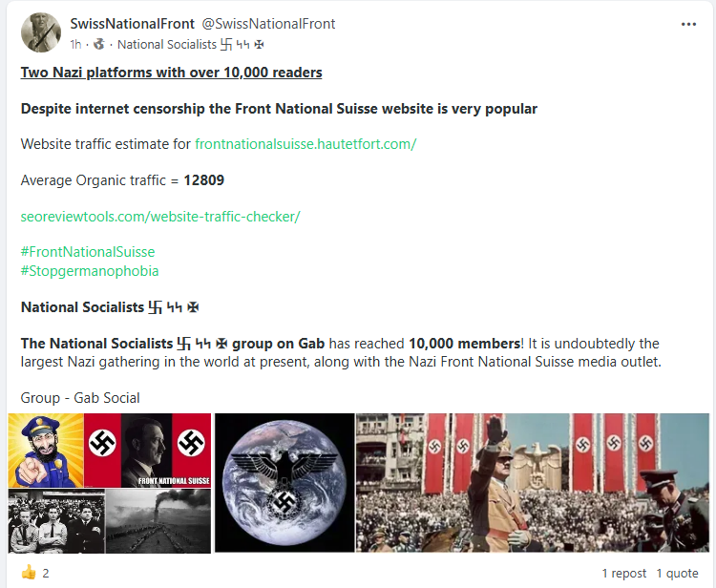Open the post's 1h timestamp

tap(75, 44)
